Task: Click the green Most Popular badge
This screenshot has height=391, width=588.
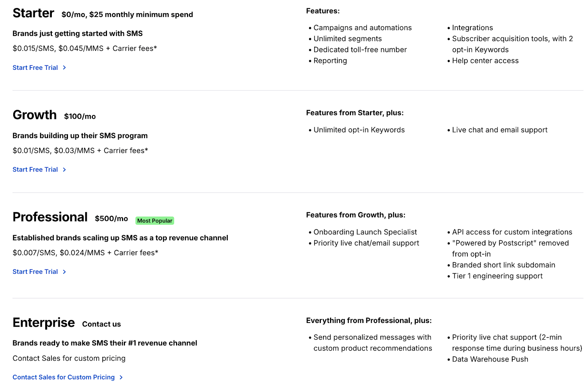Action: (x=155, y=221)
